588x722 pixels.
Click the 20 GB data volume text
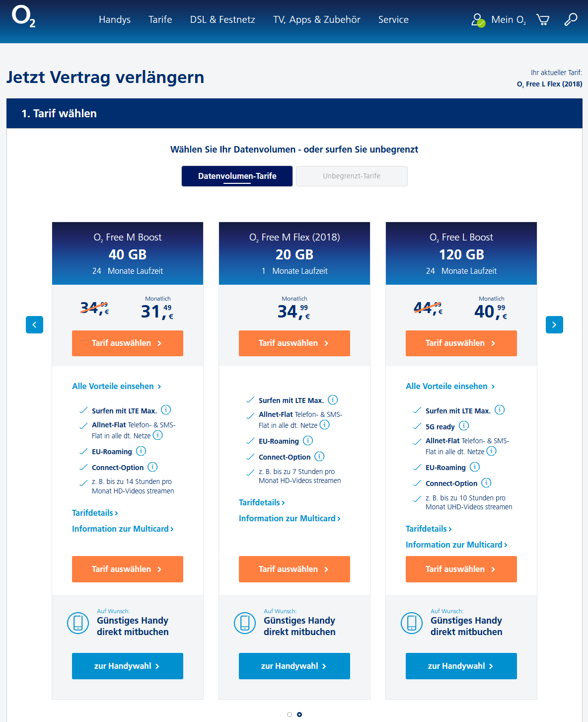(294, 254)
